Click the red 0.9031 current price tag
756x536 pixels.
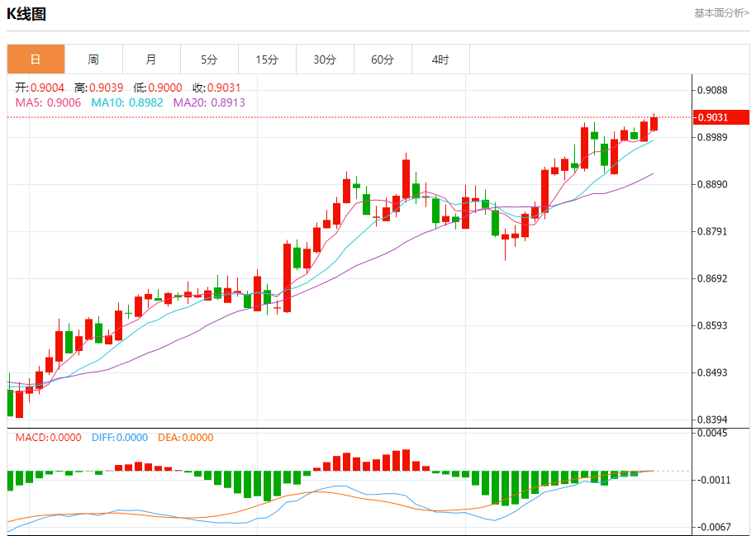(720, 117)
